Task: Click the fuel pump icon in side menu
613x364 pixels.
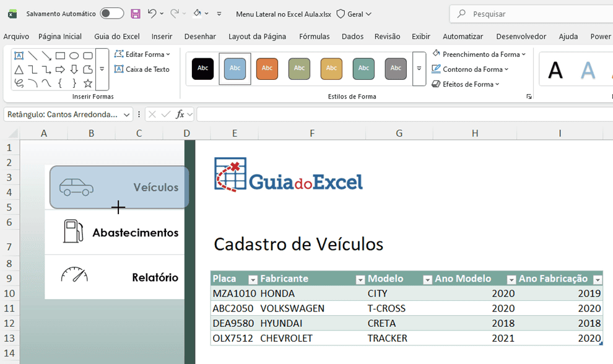Action: point(73,232)
